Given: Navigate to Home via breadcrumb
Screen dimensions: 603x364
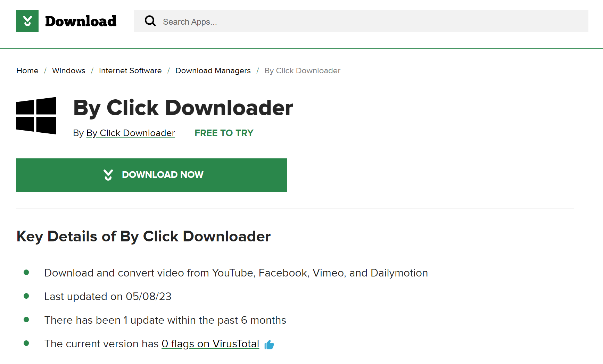Looking at the screenshot, I should point(27,71).
